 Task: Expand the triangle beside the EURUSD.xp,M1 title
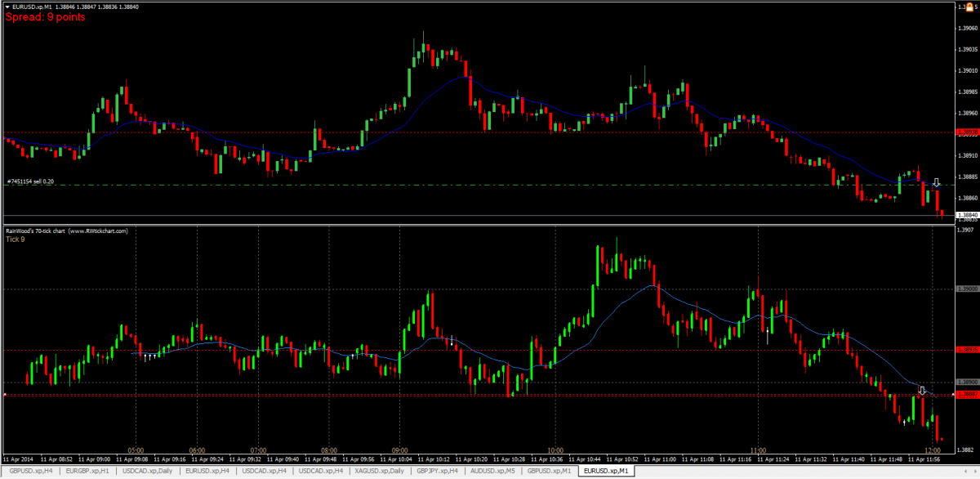[7, 7]
